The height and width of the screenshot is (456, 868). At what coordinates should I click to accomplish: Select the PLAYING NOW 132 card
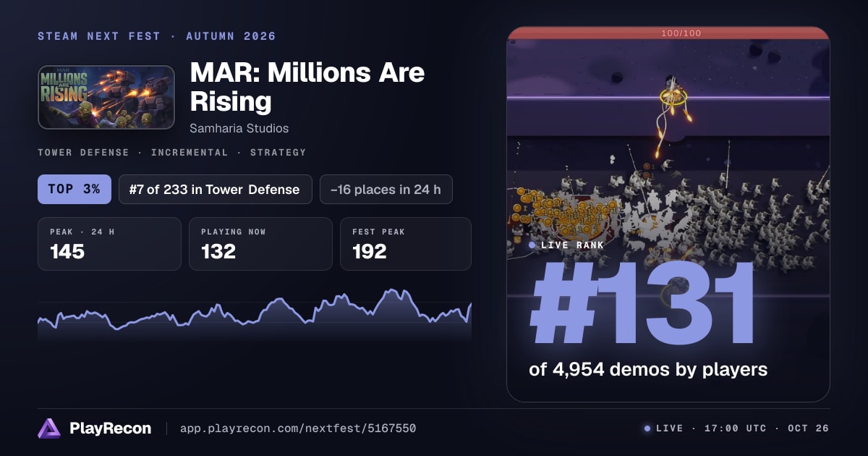260,244
